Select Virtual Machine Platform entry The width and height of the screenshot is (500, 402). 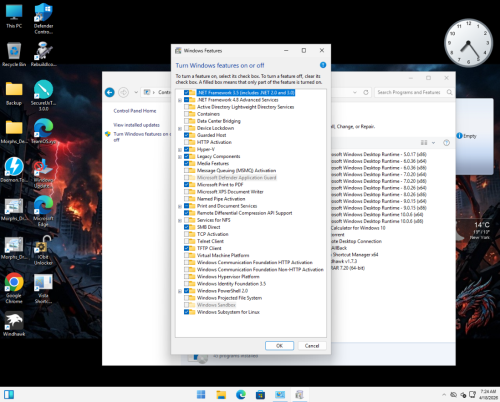(223, 255)
